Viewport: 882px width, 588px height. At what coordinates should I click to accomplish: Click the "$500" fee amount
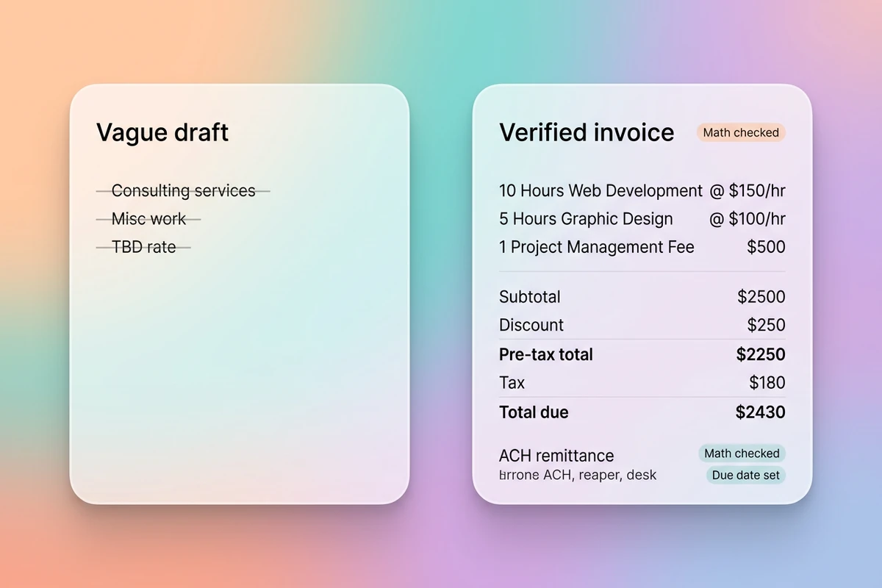pyautogui.click(x=766, y=247)
